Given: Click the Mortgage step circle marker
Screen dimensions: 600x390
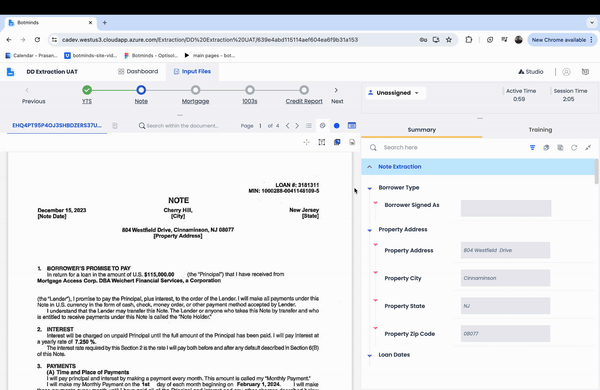Looking at the screenshot, I should [x=196, y=90].
